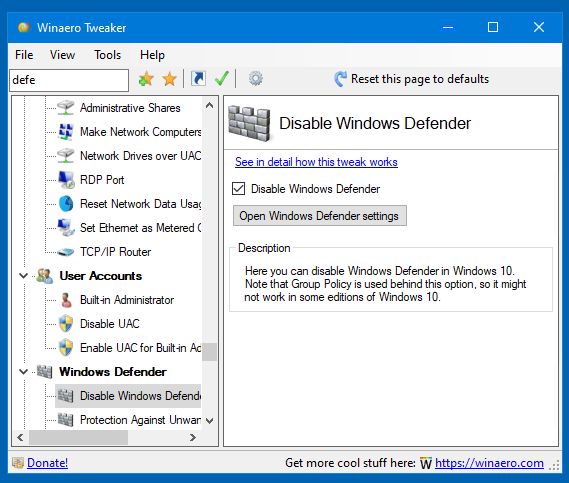The height and width of the screenshot is (483, 569).
Task: Click the Windows Defender category wall icon
Action: (45, 372)
